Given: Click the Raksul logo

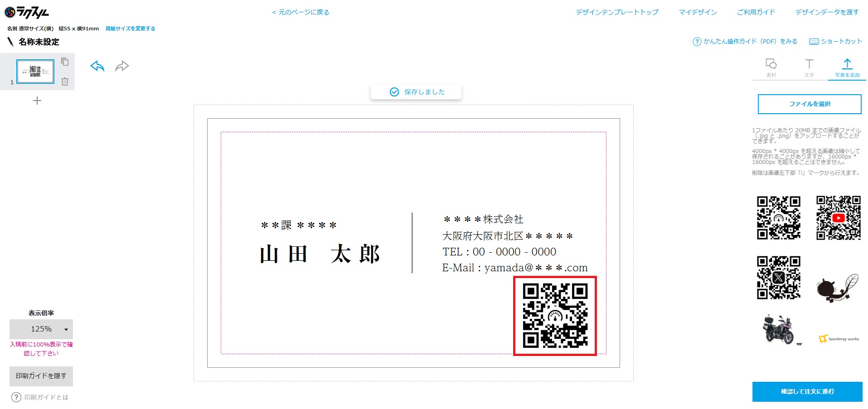Looking at the screenshot, I should click(26, 12).
